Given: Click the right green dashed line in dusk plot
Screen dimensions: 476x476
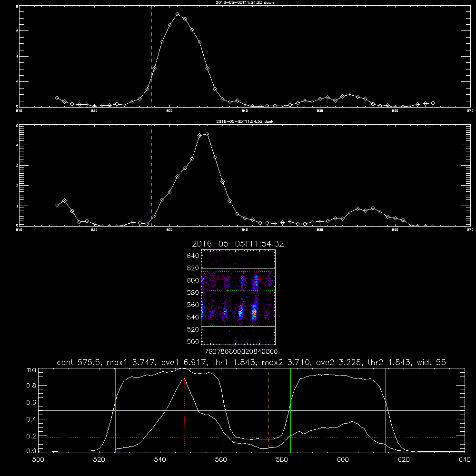Looking at the screenshot, I should point(263,175).
